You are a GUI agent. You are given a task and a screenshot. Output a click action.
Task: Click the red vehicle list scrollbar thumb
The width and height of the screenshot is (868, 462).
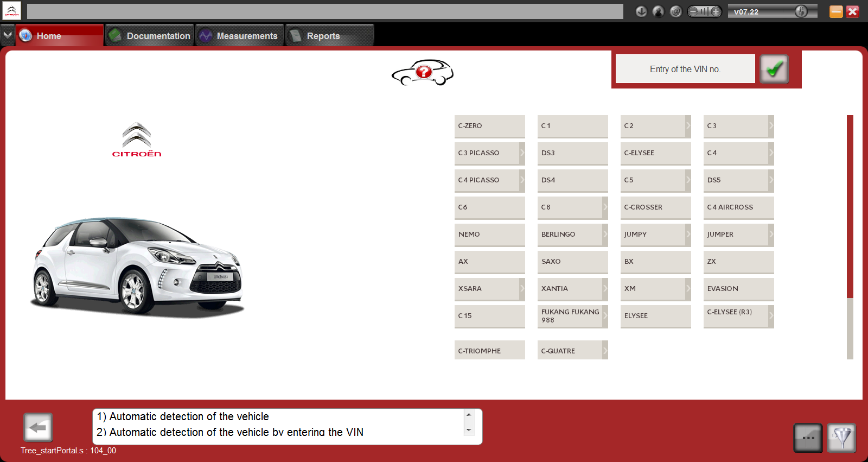[850, 206]
